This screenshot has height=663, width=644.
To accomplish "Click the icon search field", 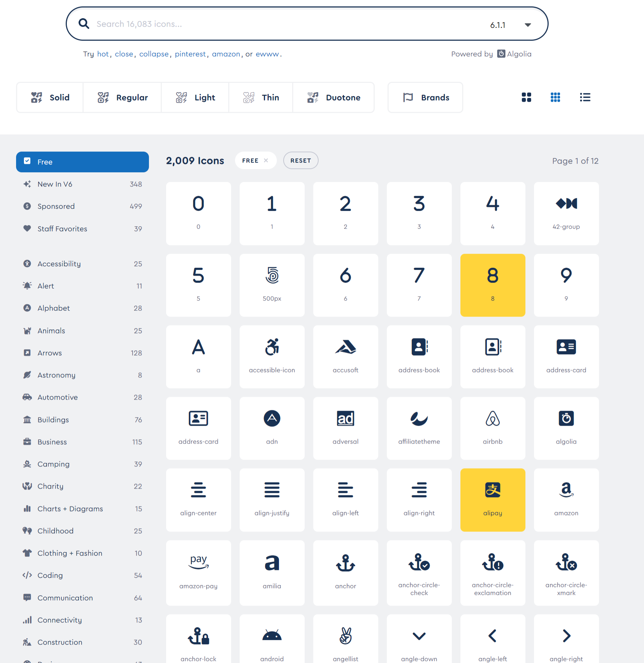I will click(x=250, y=24).
